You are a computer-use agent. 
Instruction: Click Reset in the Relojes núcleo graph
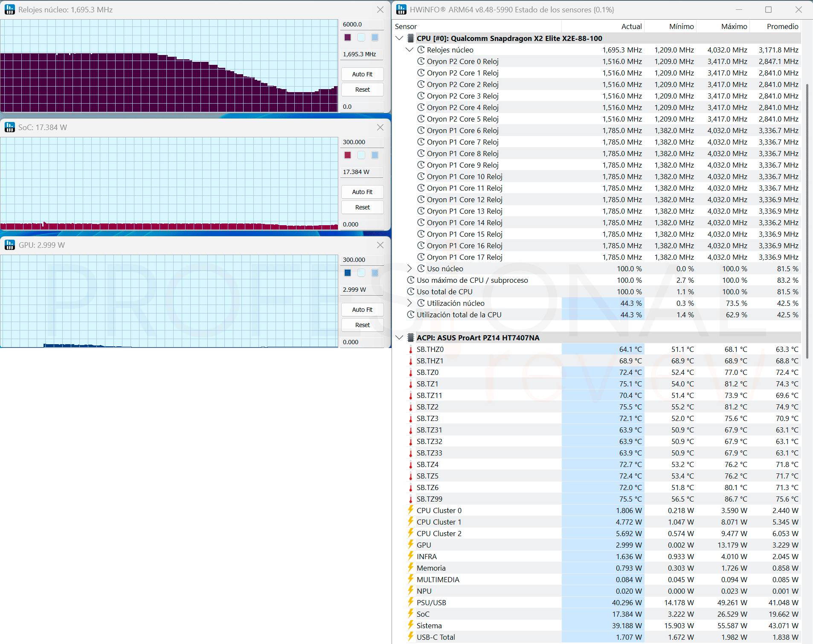362,90
